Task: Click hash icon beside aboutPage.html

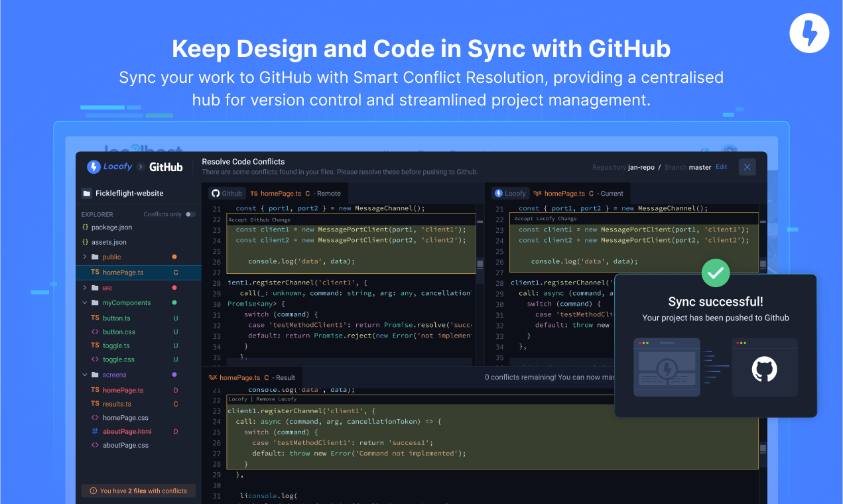Action: [95, 432]
